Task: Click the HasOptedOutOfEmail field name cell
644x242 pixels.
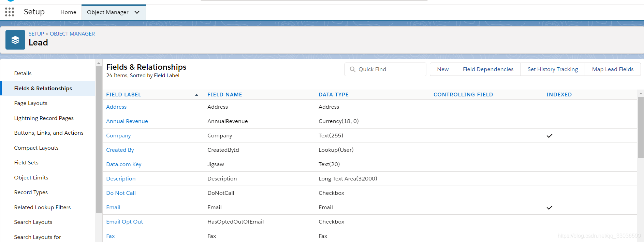Action: [x=235, y=222]
